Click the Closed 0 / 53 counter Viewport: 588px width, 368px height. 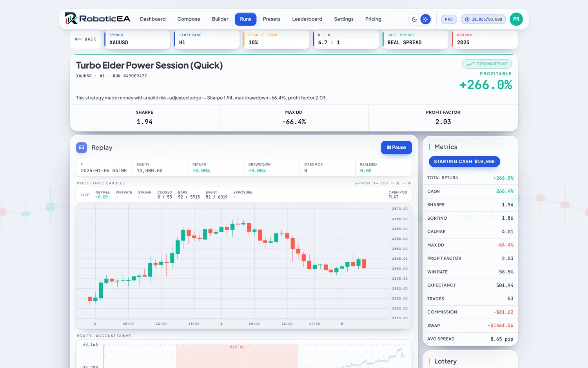click(x=165, y=195)
